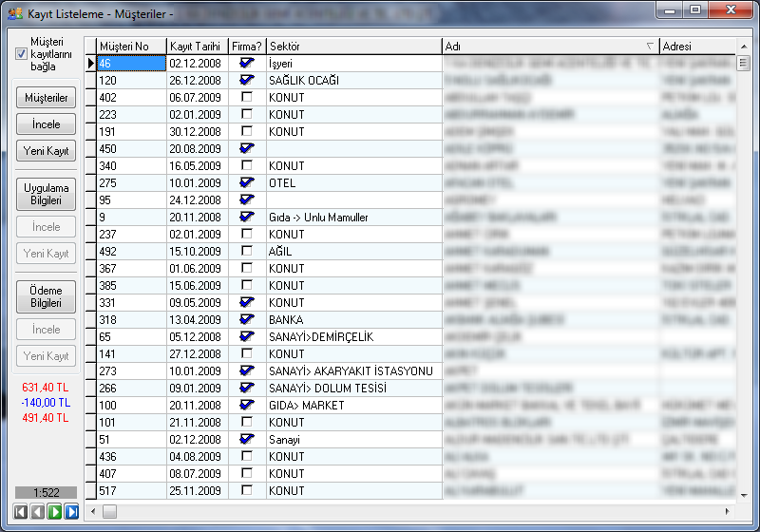760x532 pixels.
Task: Check Firma checkbox for customer 402
Action: coord(247,98)
